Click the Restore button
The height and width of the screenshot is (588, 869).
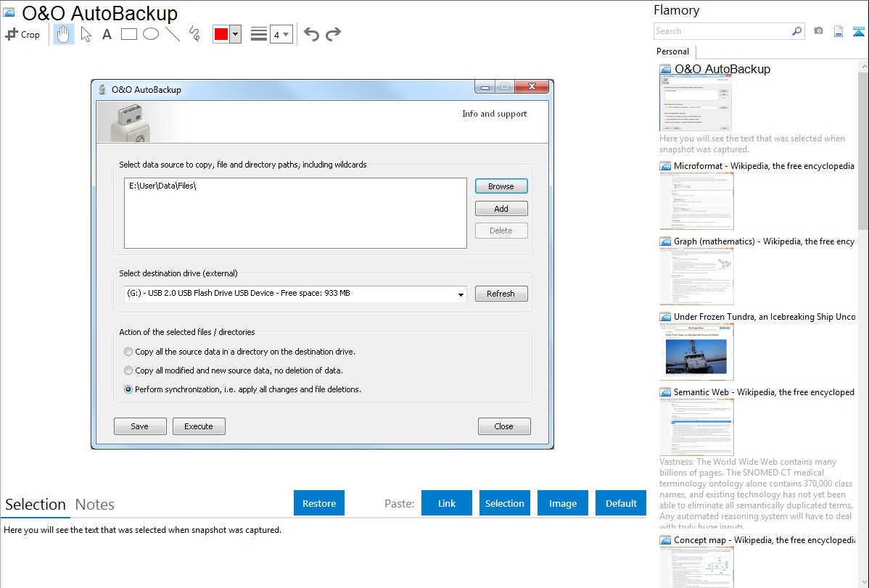[319, 503]
